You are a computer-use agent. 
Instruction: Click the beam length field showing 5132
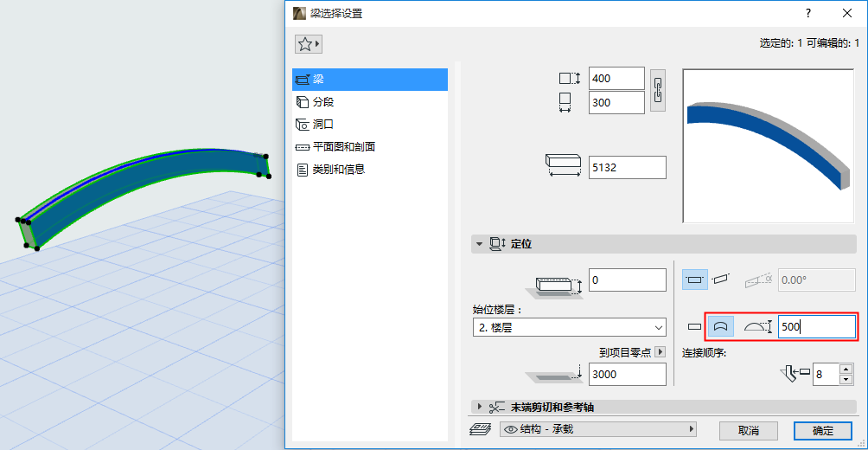[627, 167]
